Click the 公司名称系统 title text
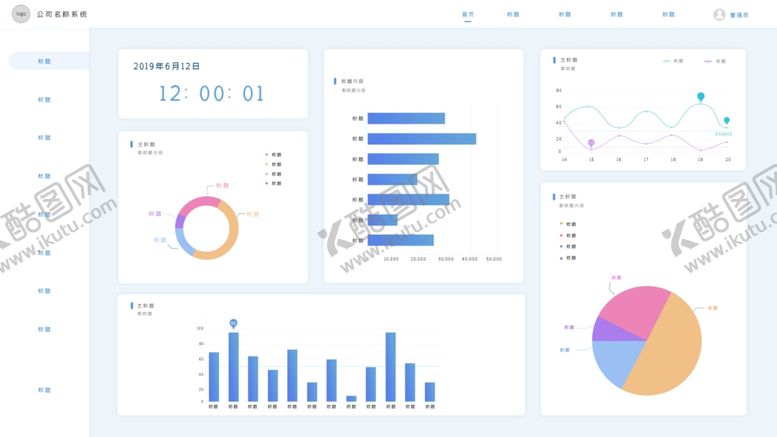Viewport: 777px width, 437px height. [x=62, y=15]
